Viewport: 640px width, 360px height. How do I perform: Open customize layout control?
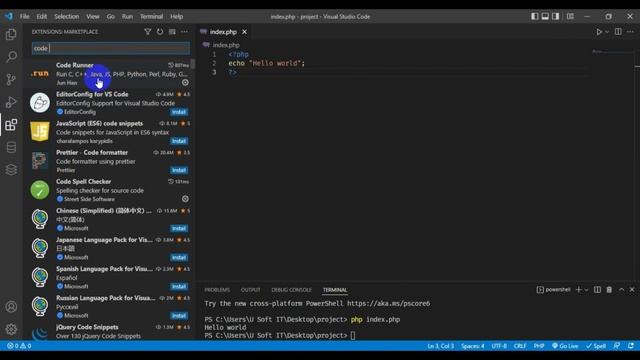tap(570, 16)
